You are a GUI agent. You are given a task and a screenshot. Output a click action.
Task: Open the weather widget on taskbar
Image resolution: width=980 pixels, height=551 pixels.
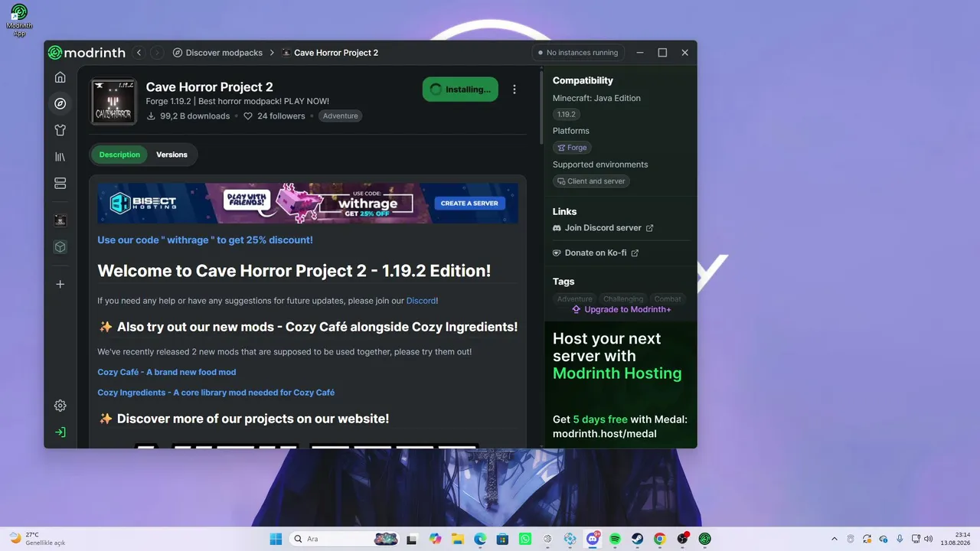[37, 539]
